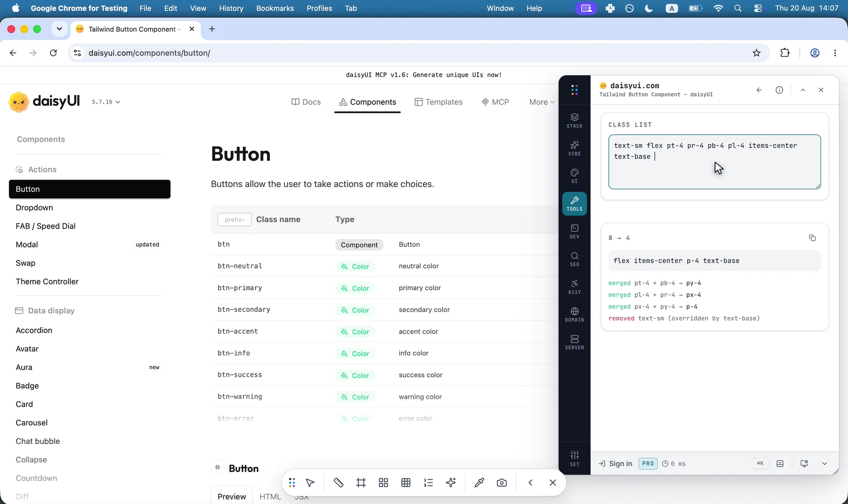
Task: Expand the footer chevron in the extension panel
Action: 824,463
